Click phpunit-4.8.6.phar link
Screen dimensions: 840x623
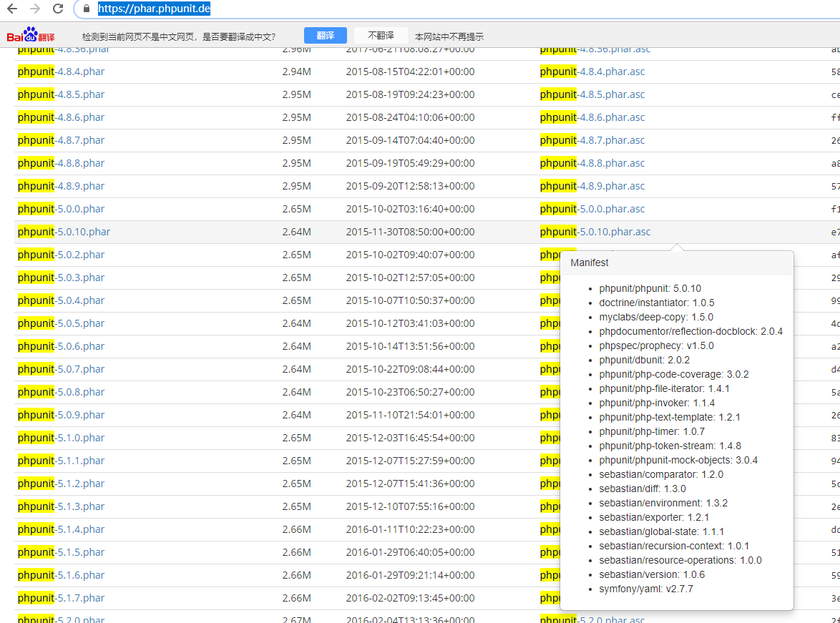[x=61, y=117]
